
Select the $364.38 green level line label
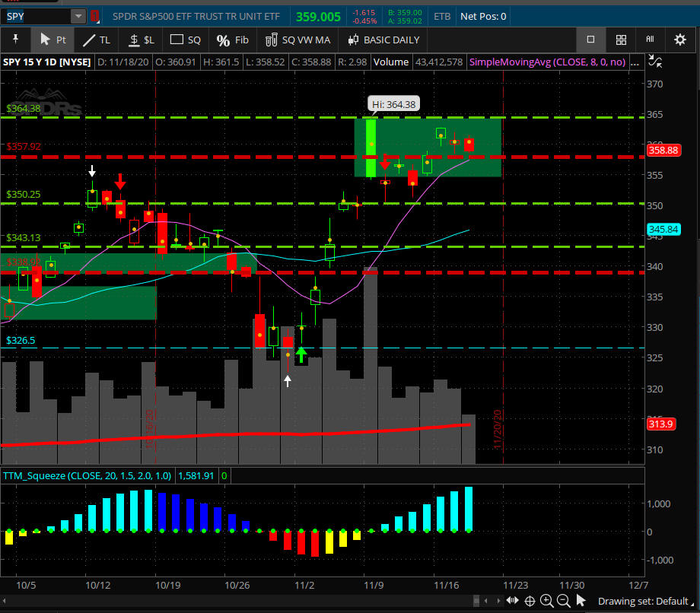[x=24, y=109]
